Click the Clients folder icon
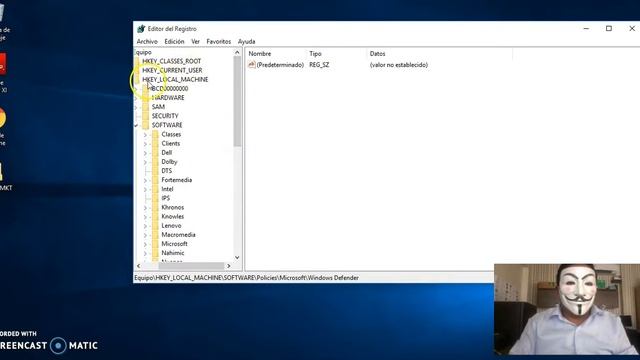Screen dimensions: 640x360 (x=155, y=143)
